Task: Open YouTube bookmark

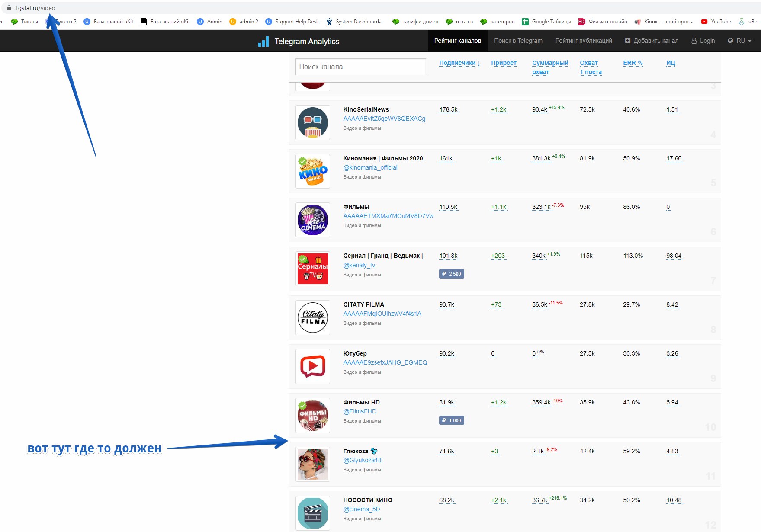Action: click(716, 22)
